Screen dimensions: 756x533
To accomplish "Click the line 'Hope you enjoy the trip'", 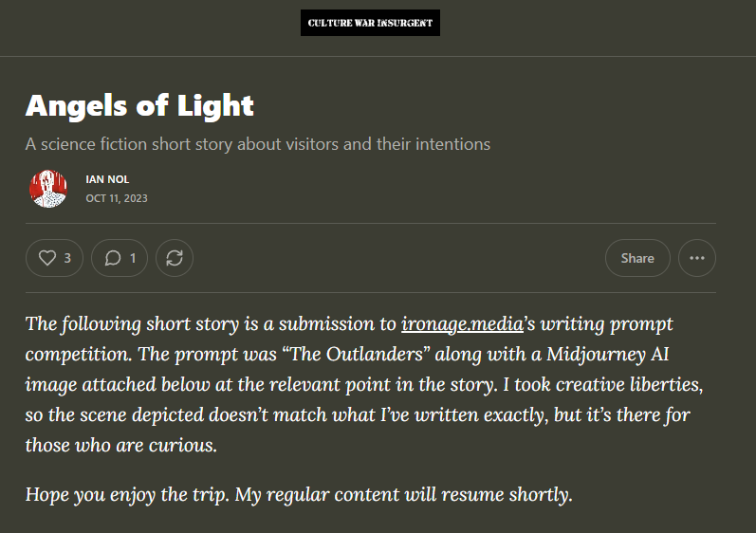I will coord(129,494).
